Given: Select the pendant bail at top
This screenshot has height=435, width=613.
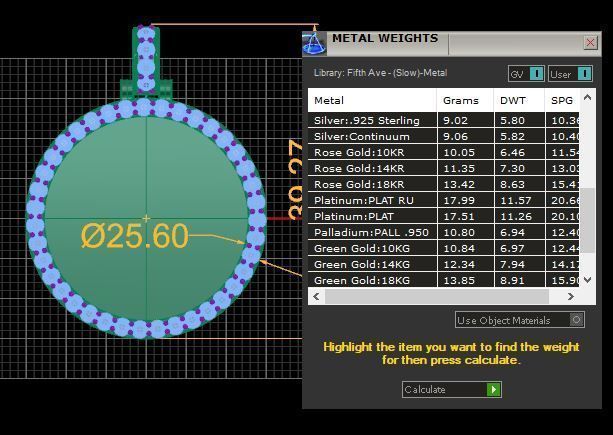Looking at the screenshot, I should pyautogui.click(x=146, y=61).
